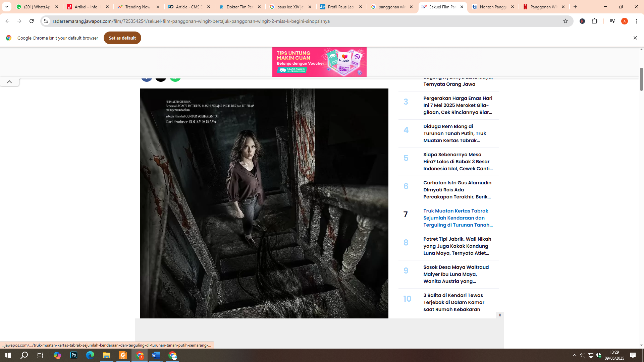Open article Curhatan Istri Gus Alamudin
Screen dimensions: 644x362
457,190
